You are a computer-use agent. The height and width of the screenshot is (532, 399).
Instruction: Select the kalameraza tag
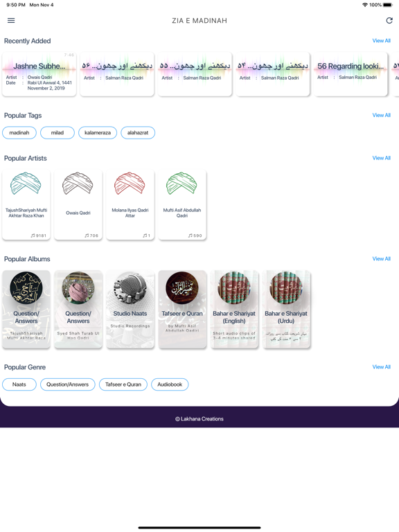[98, 133]
